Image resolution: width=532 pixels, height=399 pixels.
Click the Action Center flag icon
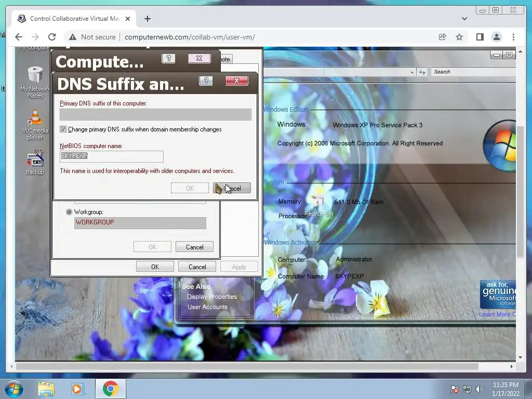455,389
